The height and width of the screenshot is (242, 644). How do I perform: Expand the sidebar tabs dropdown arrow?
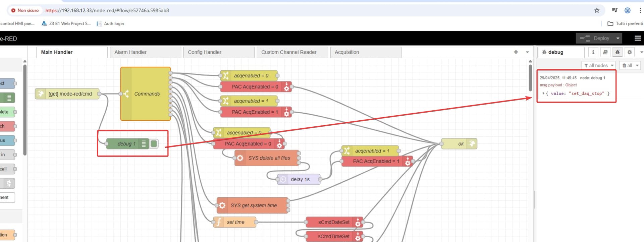coord(641,52)
